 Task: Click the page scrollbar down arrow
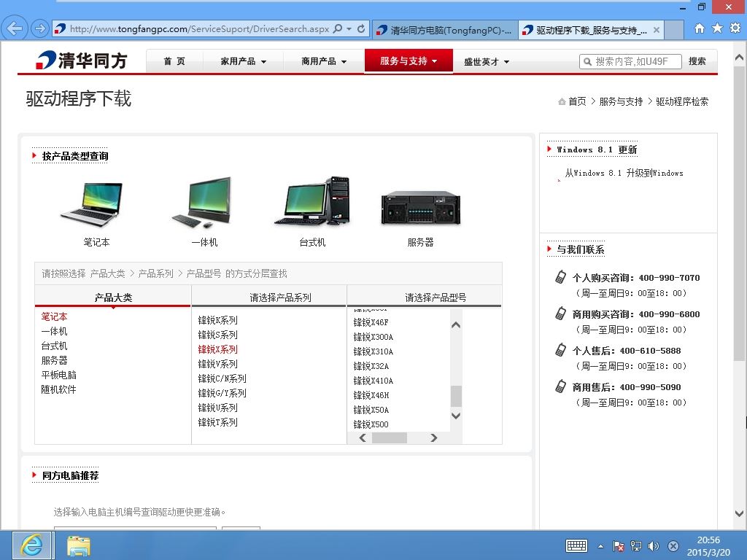[739, 513]
